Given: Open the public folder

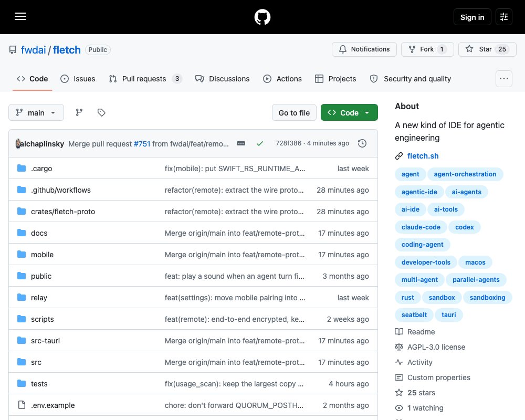Looking at the screenshot, I should 41,276.
